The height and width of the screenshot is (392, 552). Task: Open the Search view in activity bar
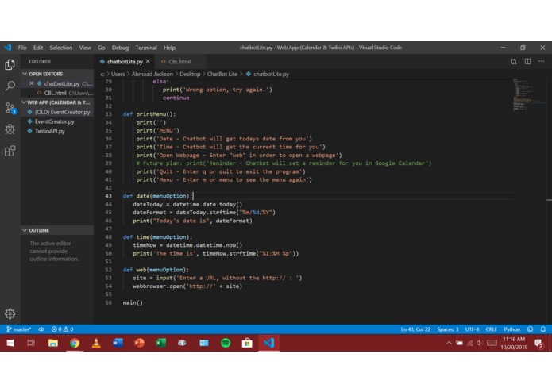[x=10, y=86]
